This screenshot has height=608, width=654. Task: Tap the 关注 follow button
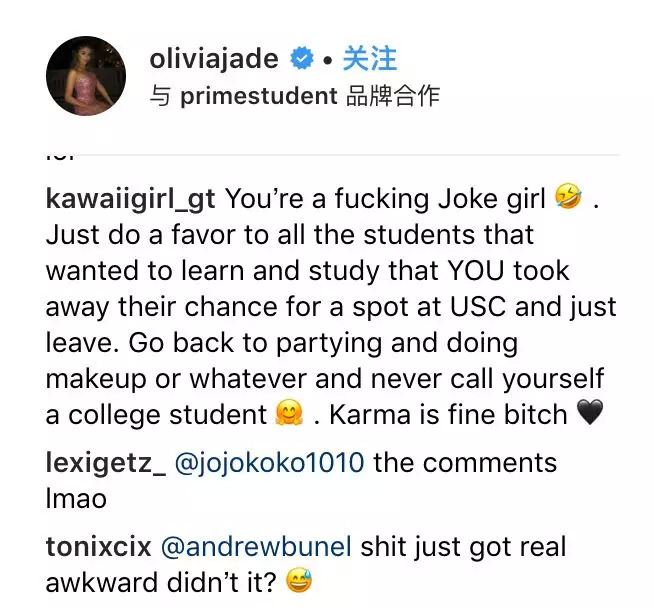369,59
